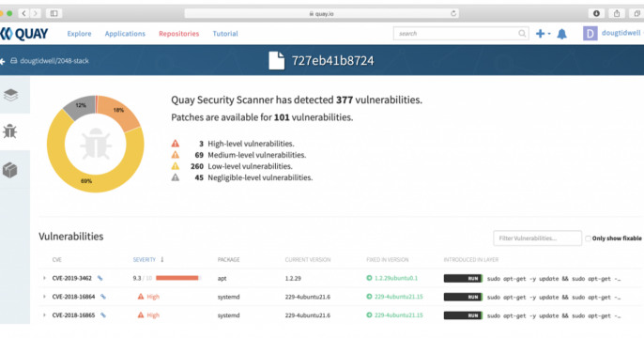The height and width of the screenshot is (338, 644).
Task: Open fixed version link for CVE-2018-16865
Action: point(398,315)
